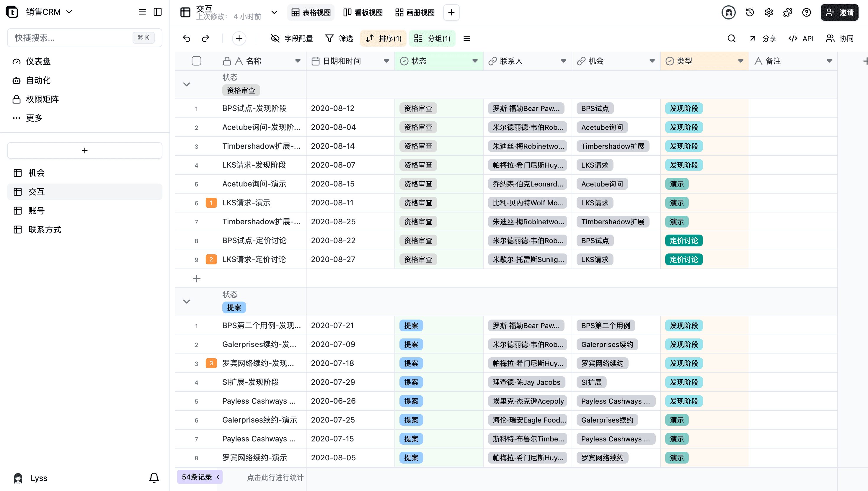Viewport: 868px width, 491px height.
Task: Open the API panel icon
Action: click(x=802, y=38)
